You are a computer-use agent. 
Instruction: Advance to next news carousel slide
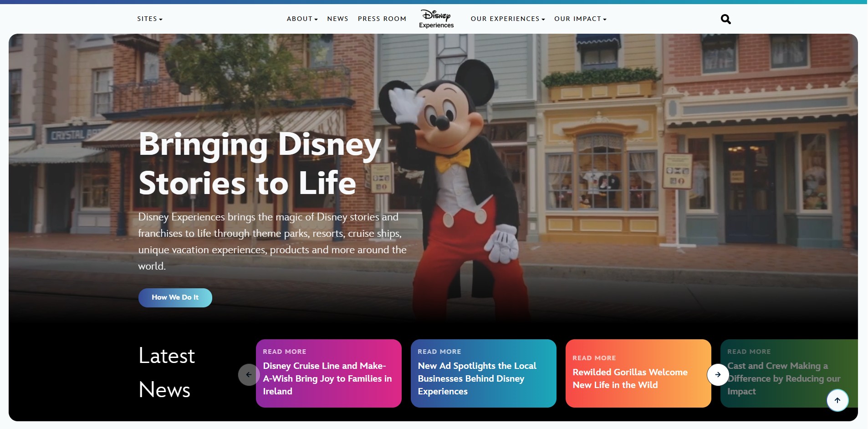pos(718,375)
